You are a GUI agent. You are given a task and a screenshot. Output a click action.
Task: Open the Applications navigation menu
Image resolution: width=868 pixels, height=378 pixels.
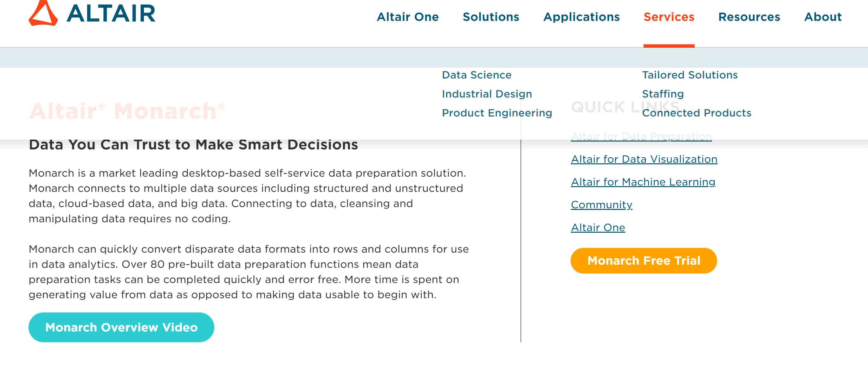coord(581,17)
